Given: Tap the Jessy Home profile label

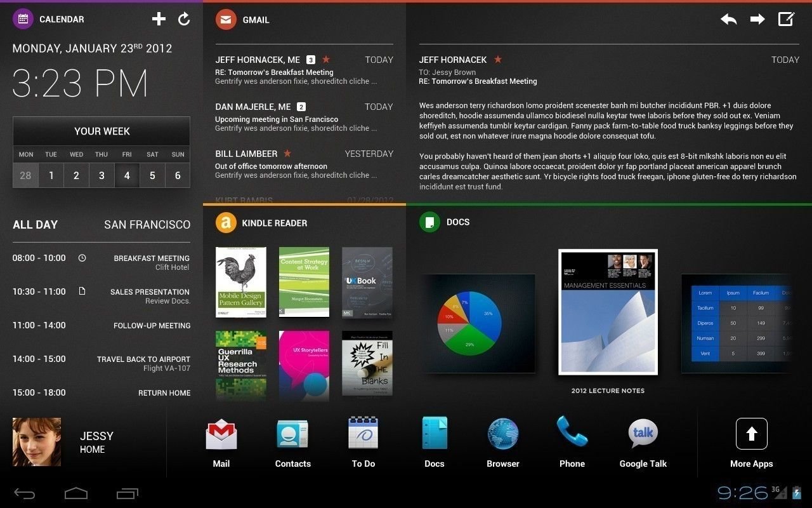Looking at the screenshot, I should point(96,442).
